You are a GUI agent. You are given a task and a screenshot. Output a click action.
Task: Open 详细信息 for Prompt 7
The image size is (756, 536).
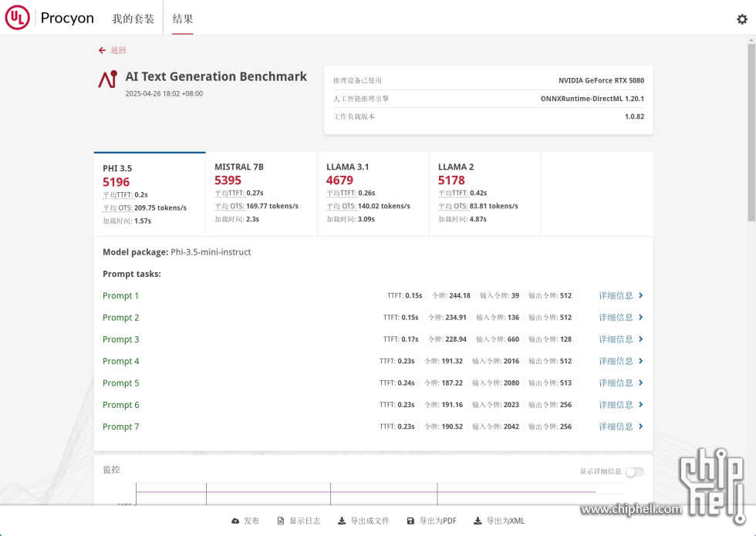click(x=616, y=426)
